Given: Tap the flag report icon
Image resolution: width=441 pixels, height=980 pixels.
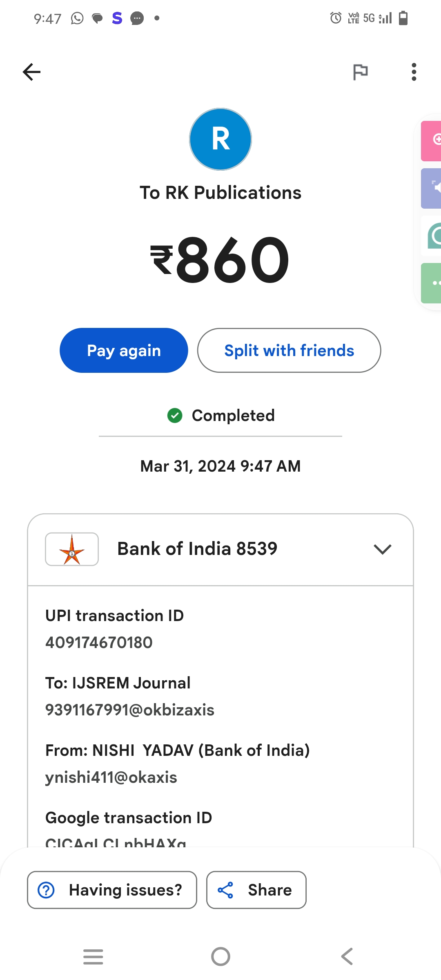Looking at the screenshot, I should click(x=360, y=72).
